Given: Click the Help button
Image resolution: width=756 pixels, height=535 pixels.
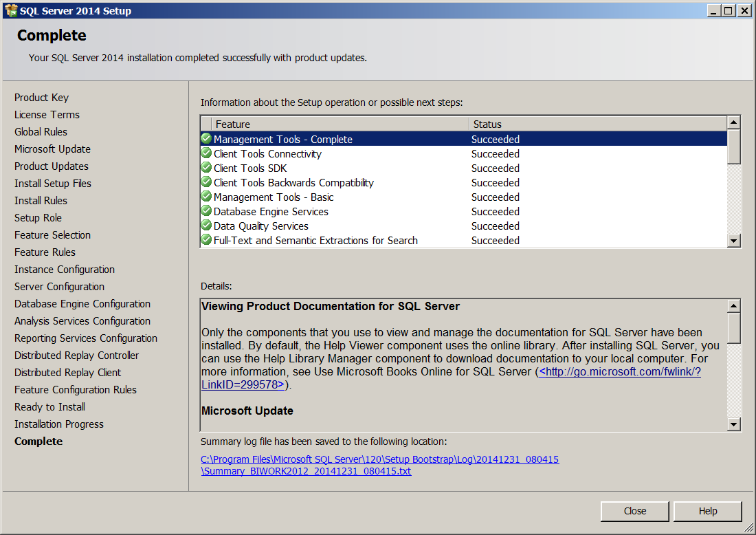Looking at the screenshot, I should coord(707,511).
